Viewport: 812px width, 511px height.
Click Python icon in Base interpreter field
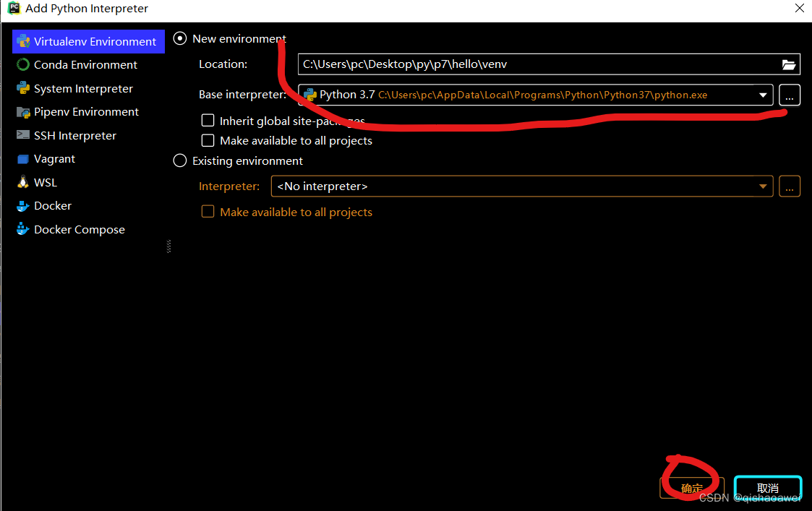point(310,95)
